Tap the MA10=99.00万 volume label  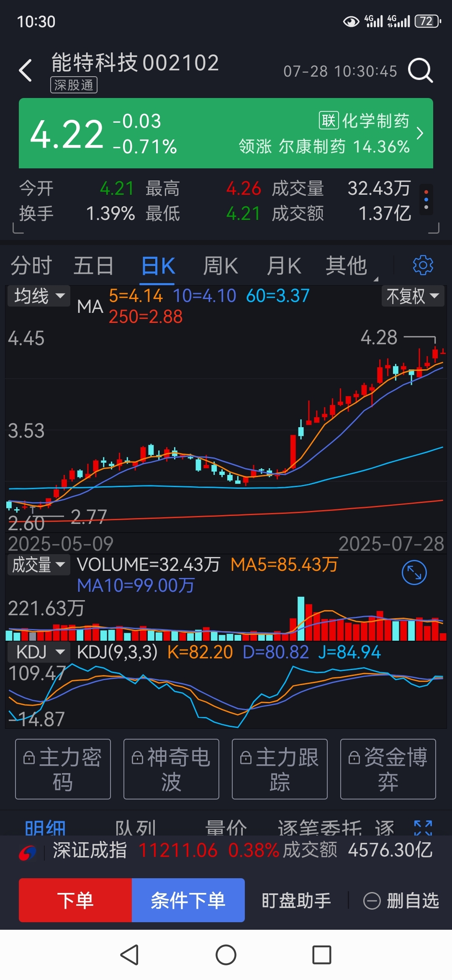pos(136,585)
